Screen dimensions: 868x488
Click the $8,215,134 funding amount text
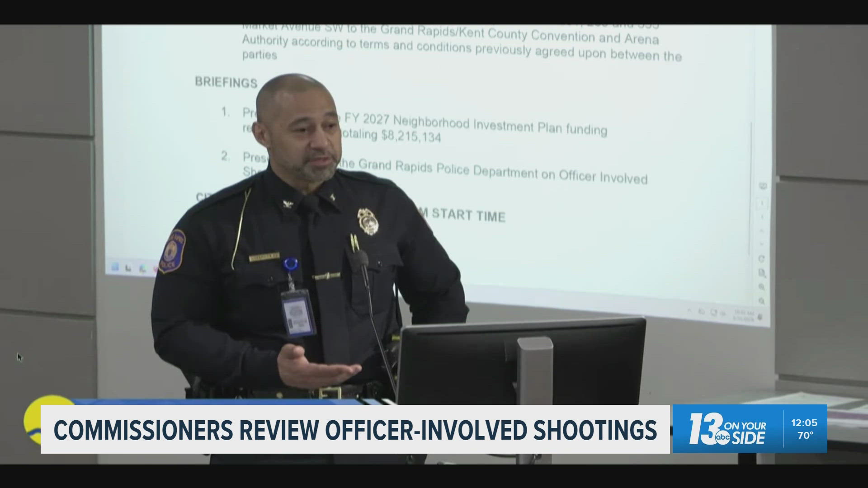coord(410,136)
